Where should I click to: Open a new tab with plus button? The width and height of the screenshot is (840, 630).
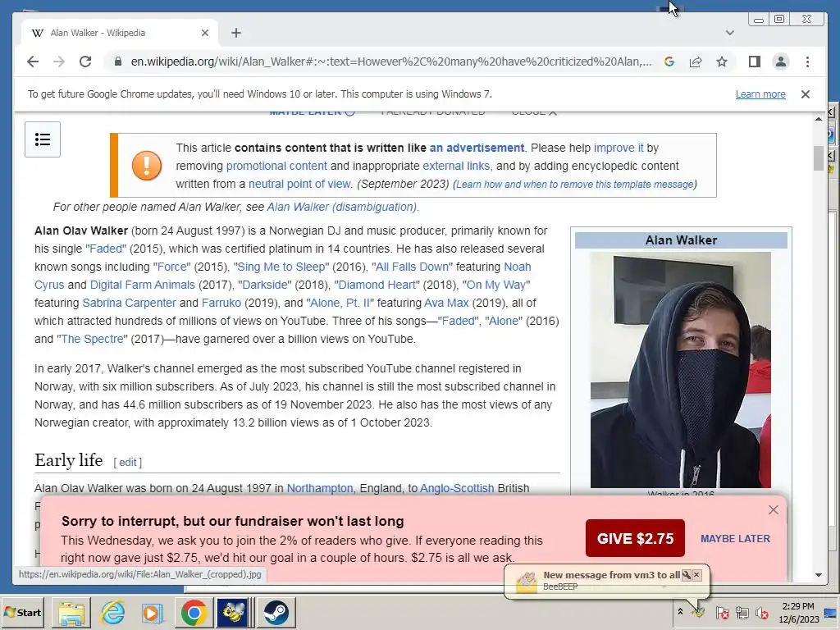[236, 33]
